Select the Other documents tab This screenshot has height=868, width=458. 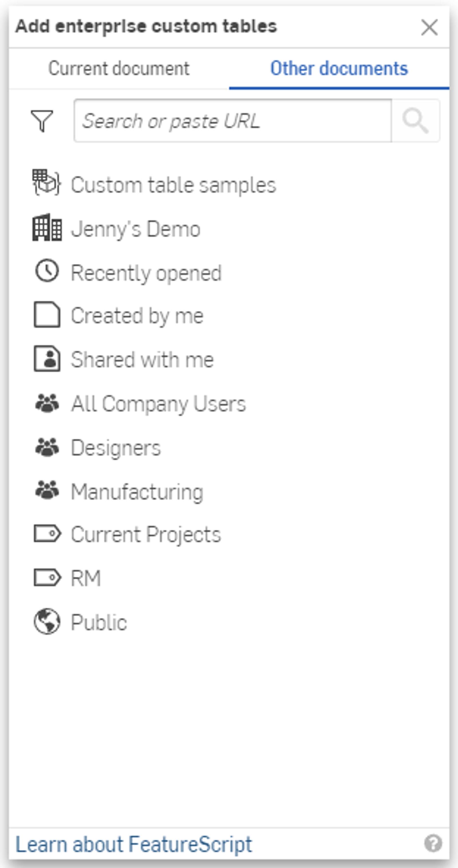click(339, 68)
